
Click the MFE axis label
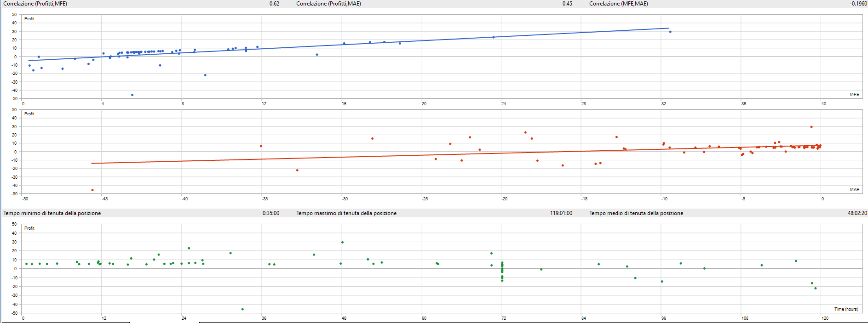tap(854, 95)
